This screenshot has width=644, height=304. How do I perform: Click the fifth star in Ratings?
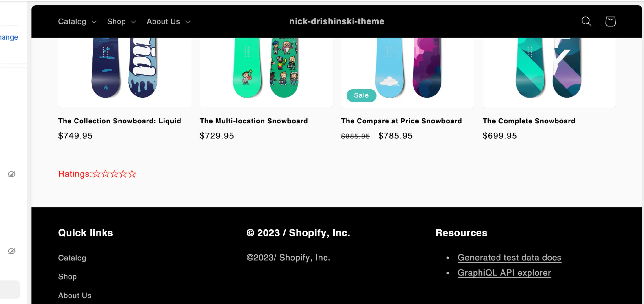132,174
